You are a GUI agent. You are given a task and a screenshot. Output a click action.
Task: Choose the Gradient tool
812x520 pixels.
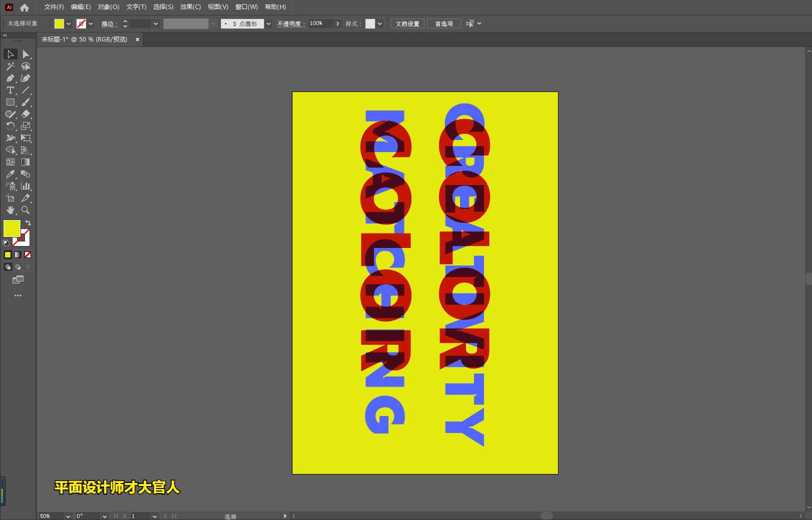25,162
